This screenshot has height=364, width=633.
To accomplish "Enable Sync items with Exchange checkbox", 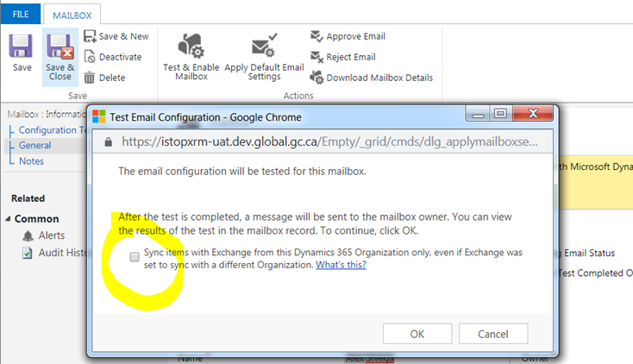I will [x=135, y=256].
